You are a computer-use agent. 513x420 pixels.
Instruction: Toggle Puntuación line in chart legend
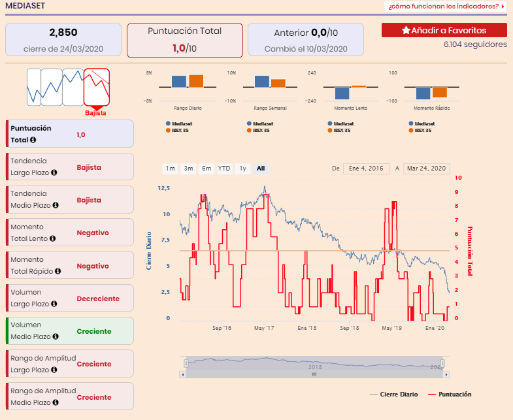coord(450,395)
